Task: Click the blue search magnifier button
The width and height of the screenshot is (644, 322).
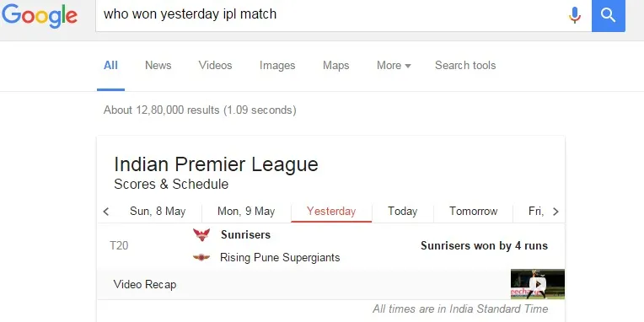Action: point(609,16)
